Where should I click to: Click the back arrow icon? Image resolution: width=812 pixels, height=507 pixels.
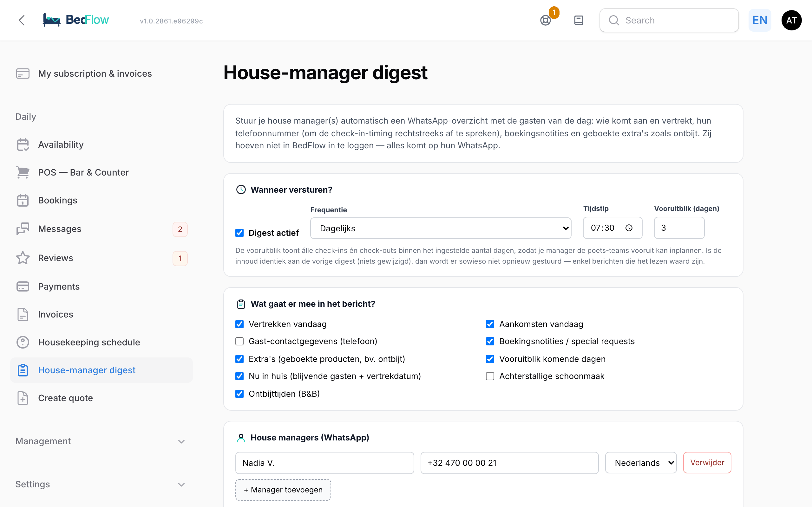(x=22, y=21)
